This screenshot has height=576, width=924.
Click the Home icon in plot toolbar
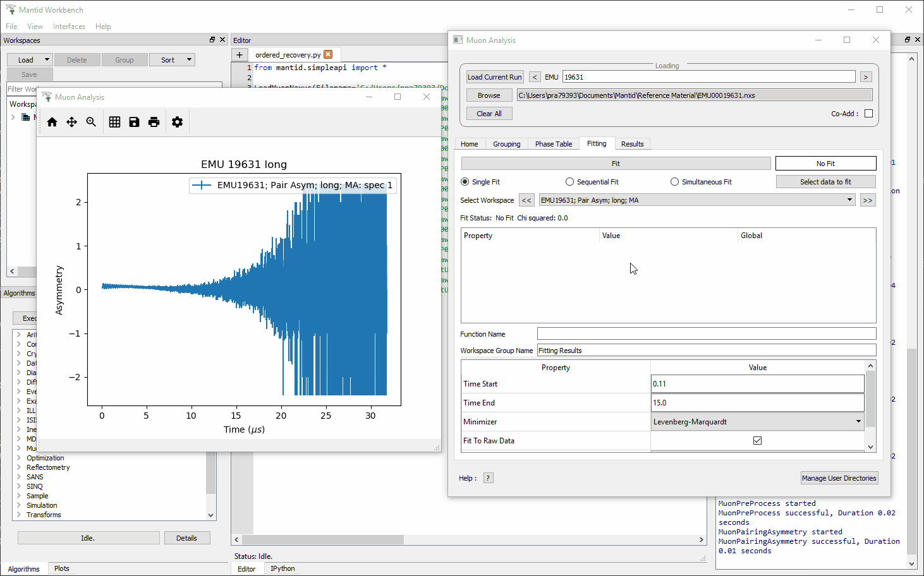[x=52, y=122]
